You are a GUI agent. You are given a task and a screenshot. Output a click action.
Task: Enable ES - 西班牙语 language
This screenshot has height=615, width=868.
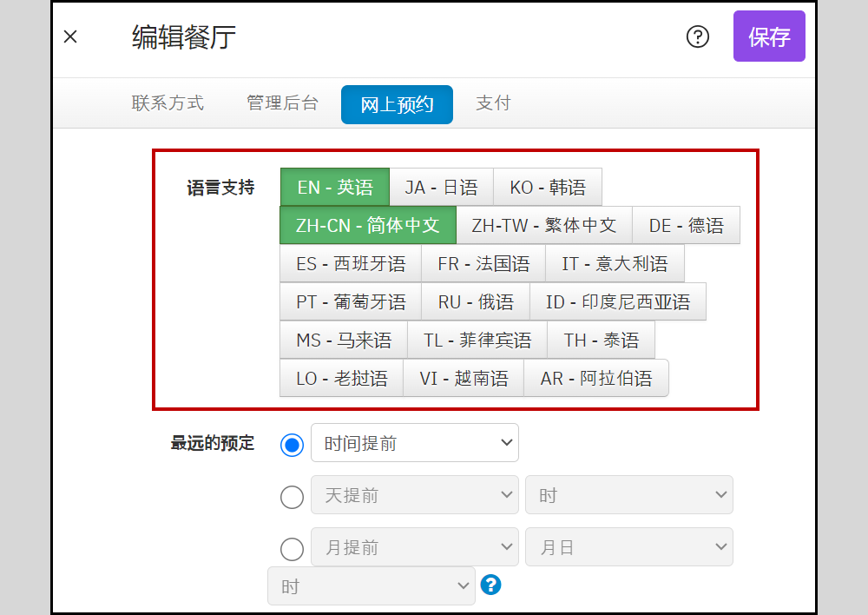[x=351, y=264]
